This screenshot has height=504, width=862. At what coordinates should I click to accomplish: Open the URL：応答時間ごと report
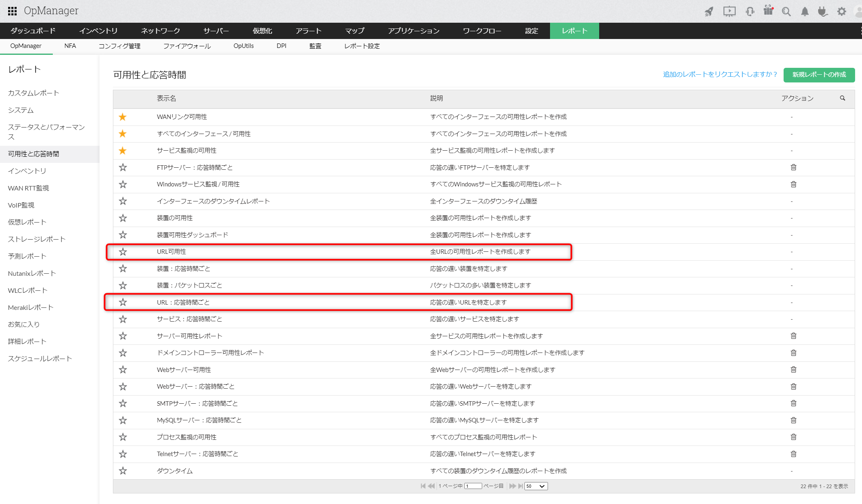(183, 302)
